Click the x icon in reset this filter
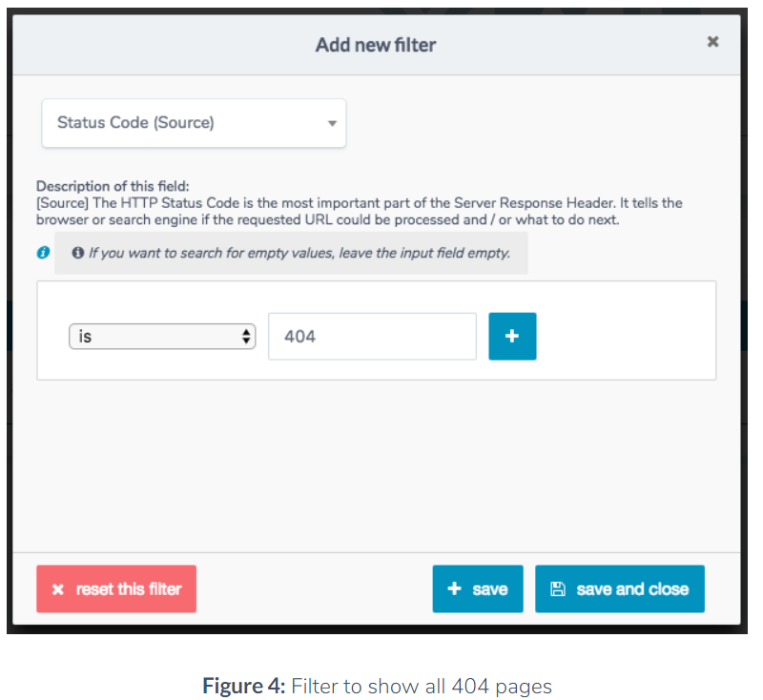763x700 pixels. click(x=58, y=589)
